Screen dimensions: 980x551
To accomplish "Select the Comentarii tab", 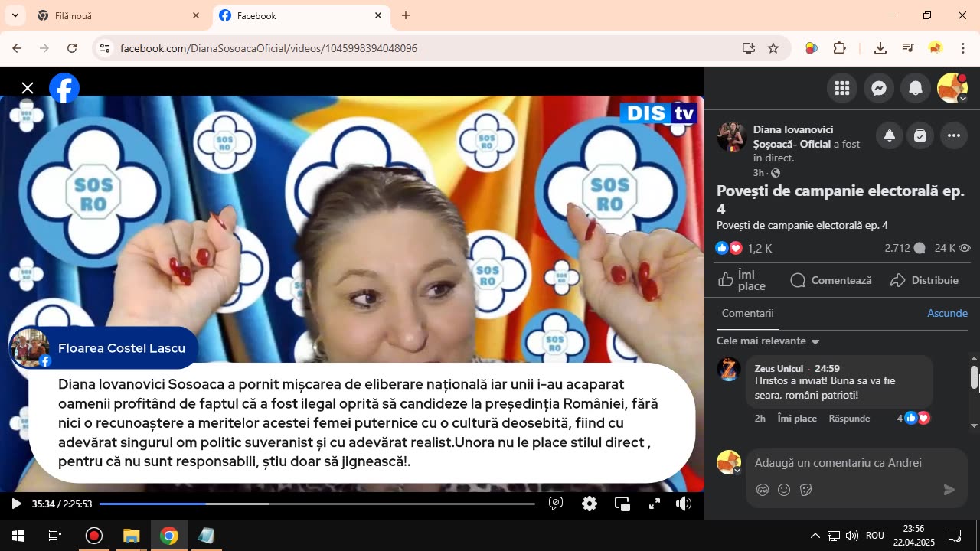I will 747,313.
